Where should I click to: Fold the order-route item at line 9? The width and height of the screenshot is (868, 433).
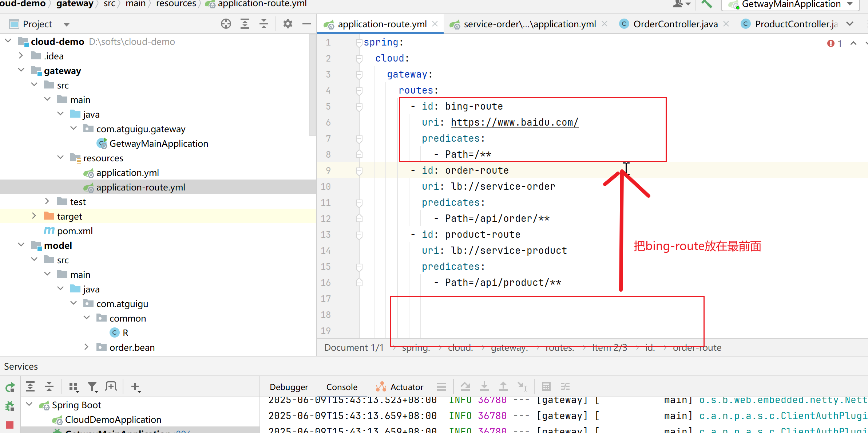pyautogui.click(x=359, y=171)
